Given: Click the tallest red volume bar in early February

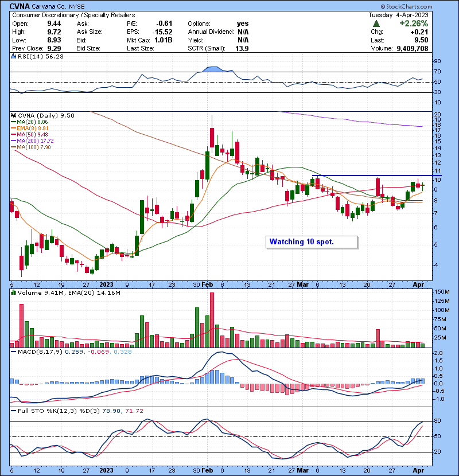Looking at the screenshot, I should point(212,320).
